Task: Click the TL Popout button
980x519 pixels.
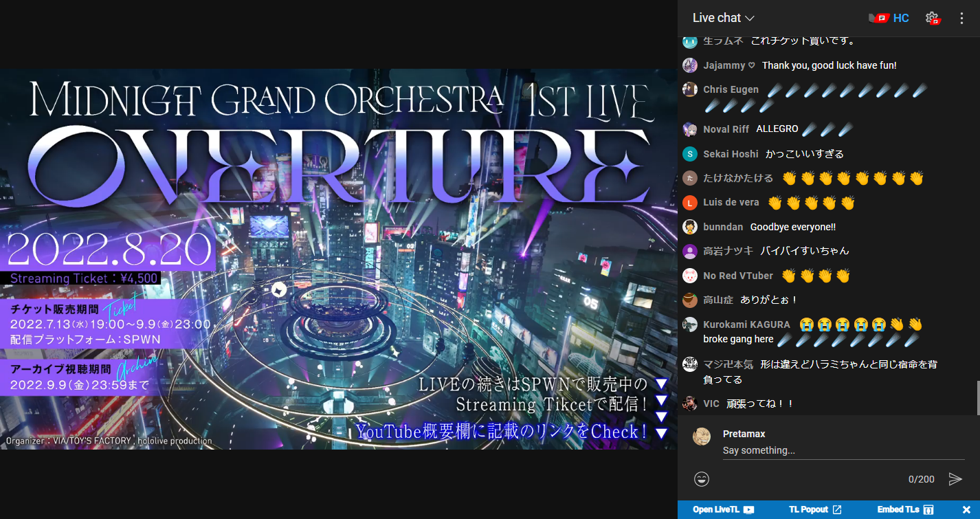Action: (815, 509)
